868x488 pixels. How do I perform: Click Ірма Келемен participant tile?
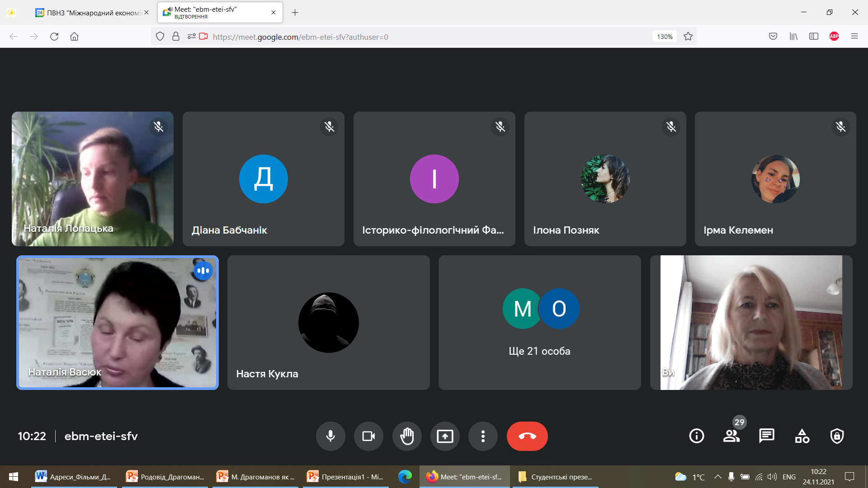775,179
